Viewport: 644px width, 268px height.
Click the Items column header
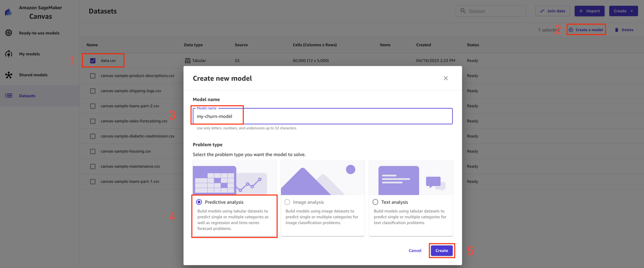(385, 45)
